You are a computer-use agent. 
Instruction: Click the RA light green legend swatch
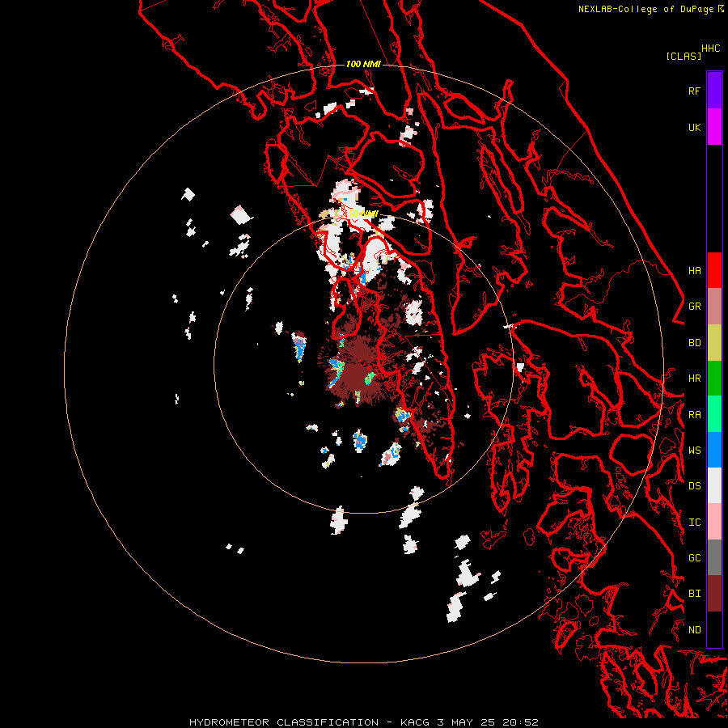[x=714, y=414]
